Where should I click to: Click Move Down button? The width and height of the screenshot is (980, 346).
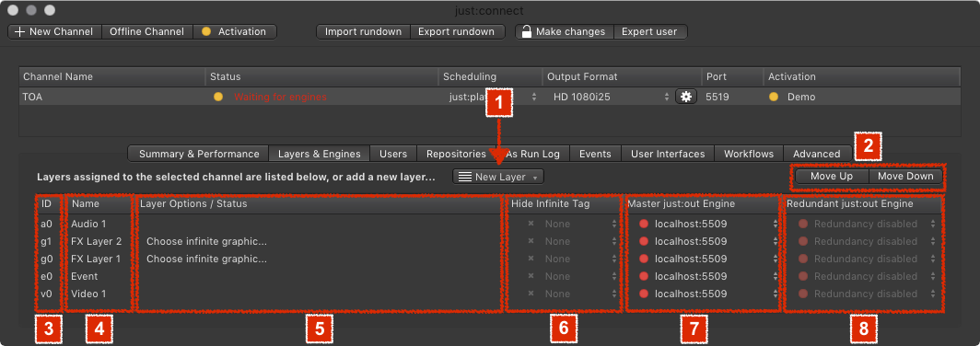pos(905,176)
